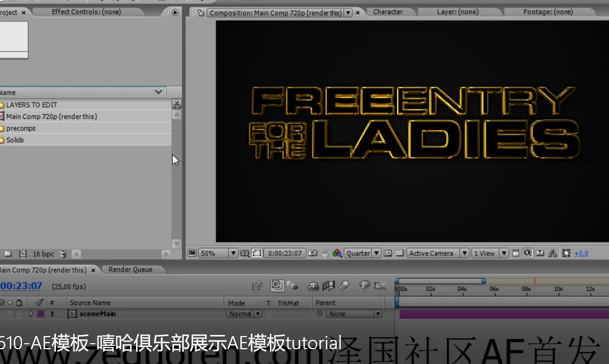This screenshot has height=364, width=609.
Task: Open Comp Flowchart icon in viewer footer
Action: 552,253
